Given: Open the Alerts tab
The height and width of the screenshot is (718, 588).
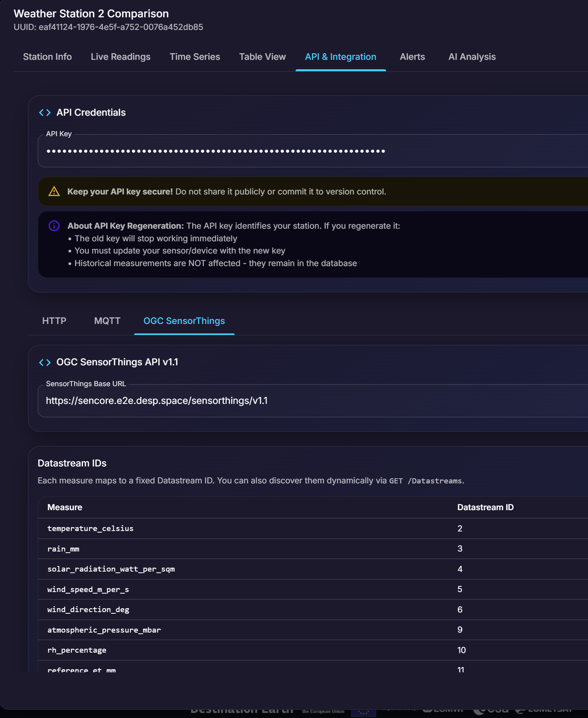Looking at the screenshot, I should tap(412, 57).
